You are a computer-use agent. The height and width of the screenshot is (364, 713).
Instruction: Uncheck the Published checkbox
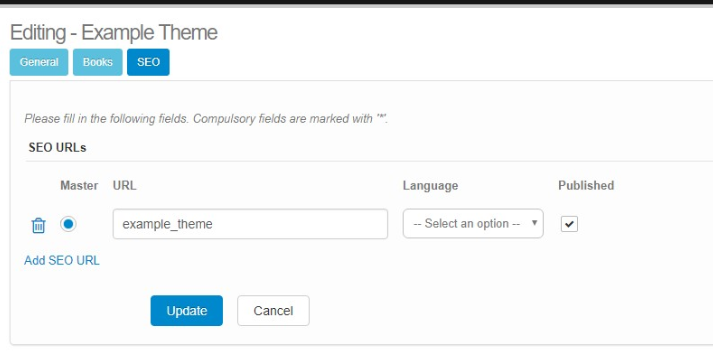point(569,224)
